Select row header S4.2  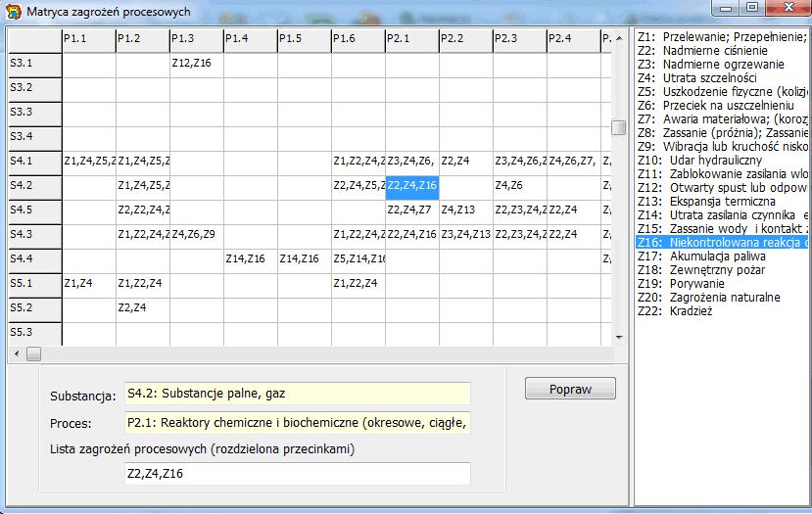pyautogui.click(x=35, y=187)
